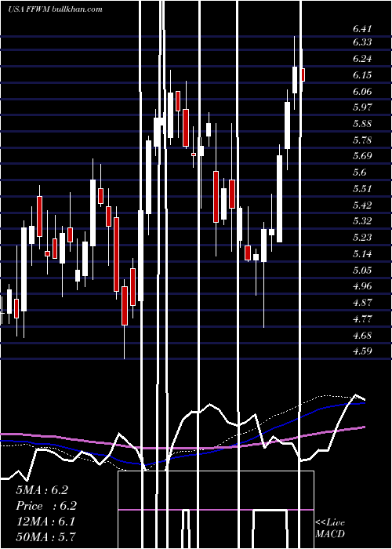Click the 6.33 price axis label

pyautogui.click(x=362, y=42)
